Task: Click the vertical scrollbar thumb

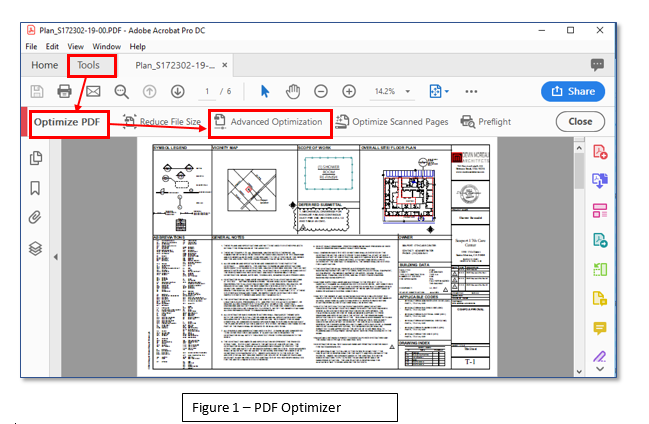Action: [x=579, y=171]
